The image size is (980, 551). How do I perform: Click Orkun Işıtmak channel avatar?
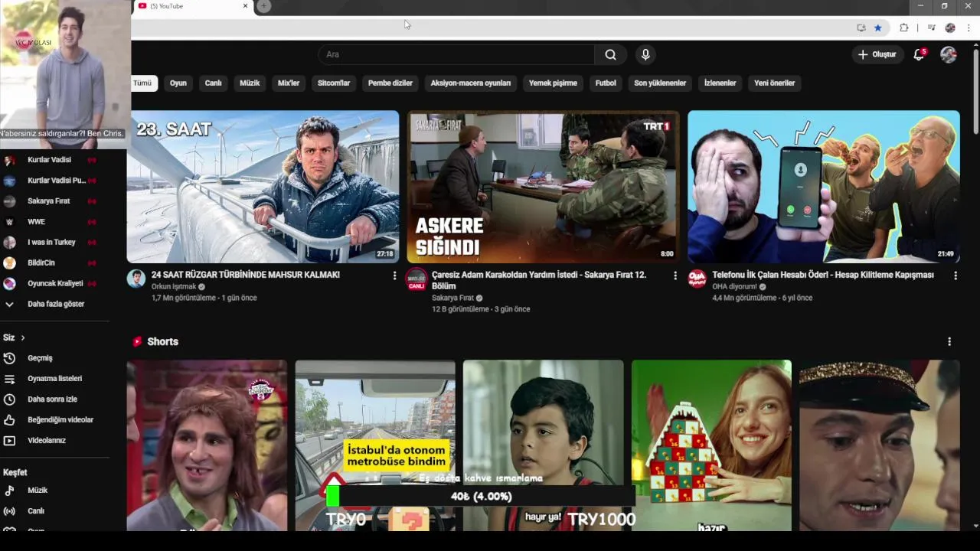[136, 279]
